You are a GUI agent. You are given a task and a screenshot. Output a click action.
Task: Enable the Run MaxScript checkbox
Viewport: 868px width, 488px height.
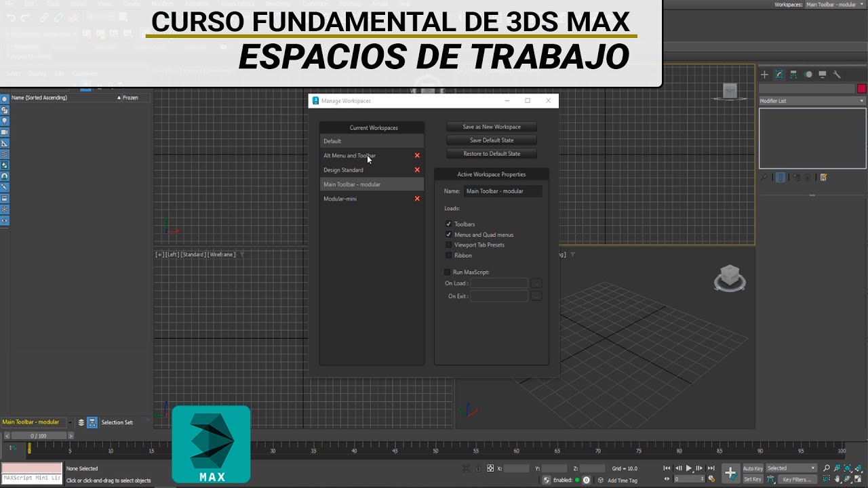447,272
